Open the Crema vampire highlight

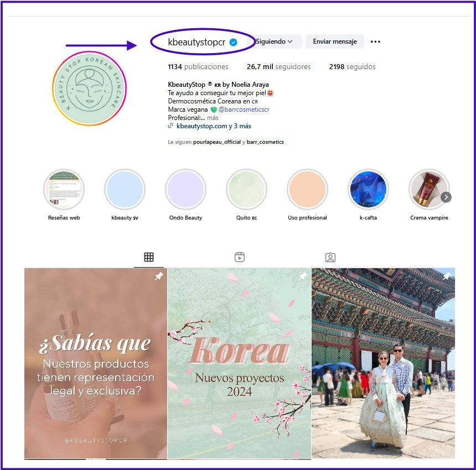point(428,189)
